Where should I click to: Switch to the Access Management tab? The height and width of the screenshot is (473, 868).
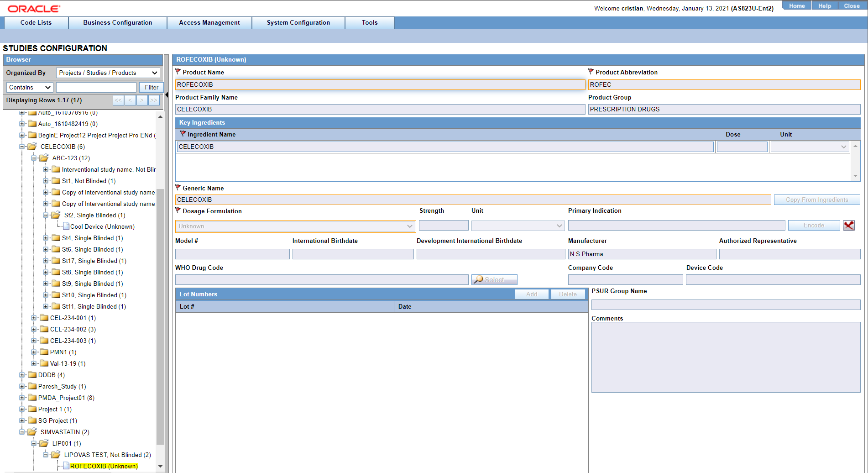209,22
